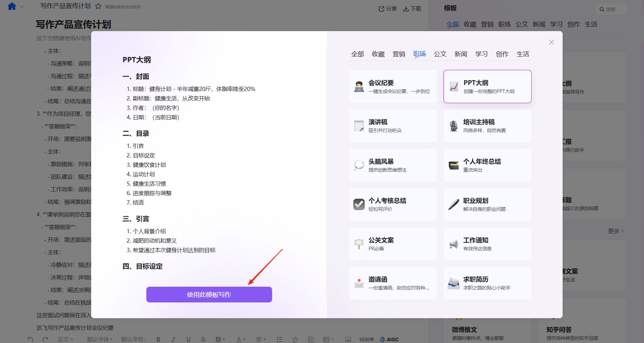Select the 学习 tab in dialog
The height and width of the screenshot is (343, 644).
481,54
